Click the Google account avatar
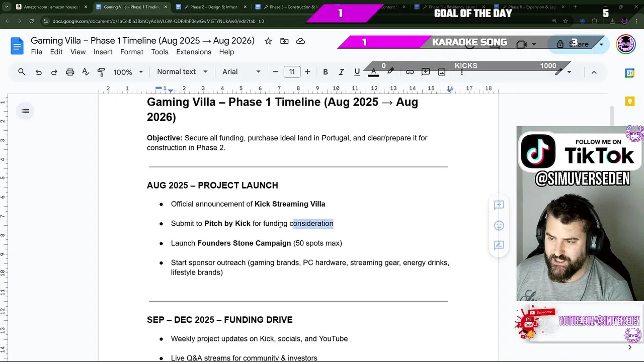Image resolution: width=644 pixels, height=362 pixels. click(625, 44)
